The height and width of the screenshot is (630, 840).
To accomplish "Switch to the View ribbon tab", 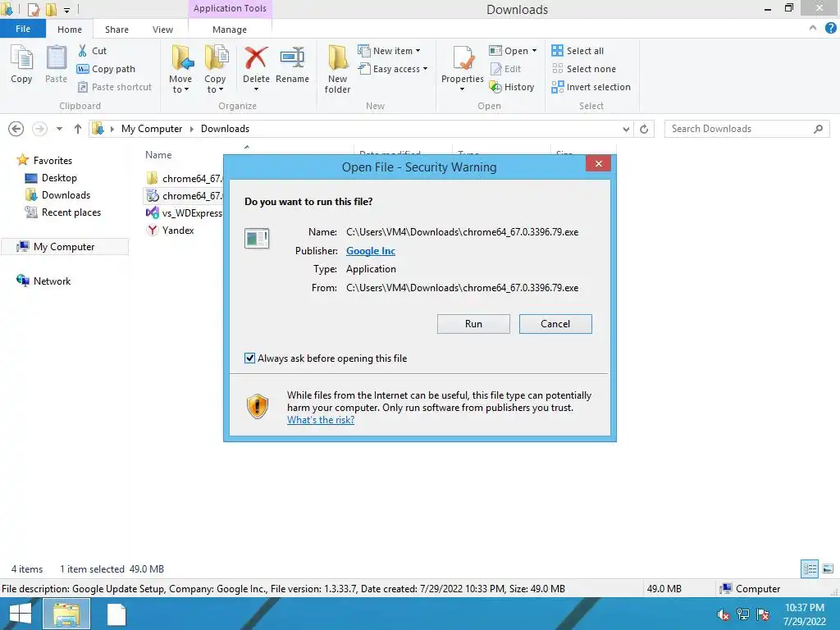I will tap(162, 30).
